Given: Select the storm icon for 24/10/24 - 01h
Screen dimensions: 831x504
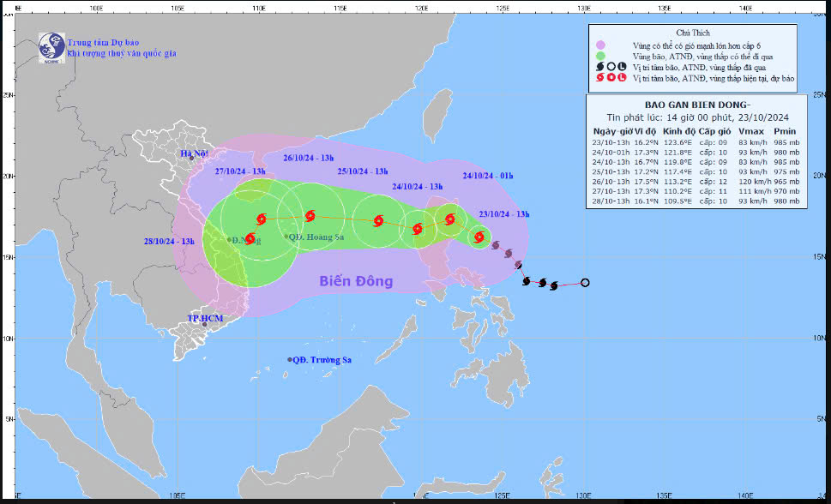Looking at the screenshot, I should 450,219.
